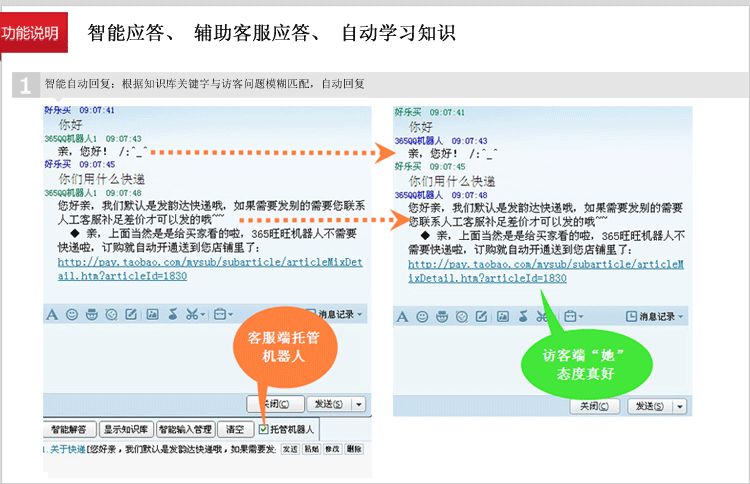Click the 消息记录 clock icon in the right chat
Image resolution: width=750 pixels, height=484 pixels.
tap(631, 317)
